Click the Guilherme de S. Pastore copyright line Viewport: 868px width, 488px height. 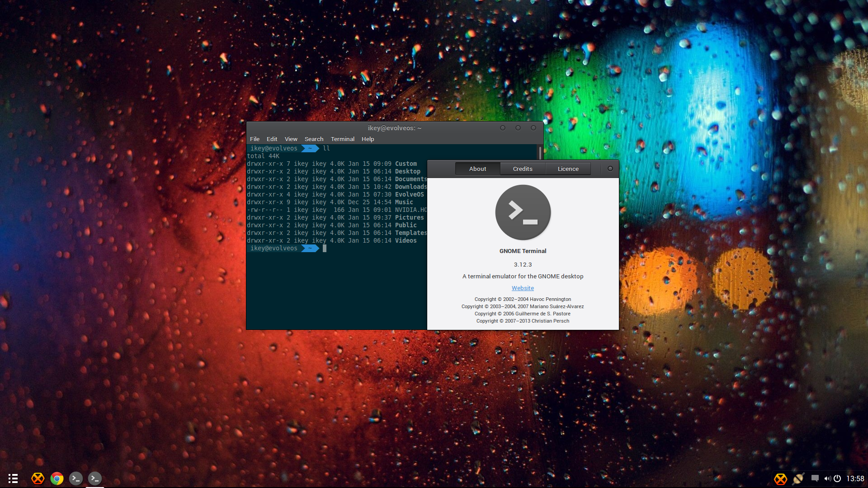point(523,314)
